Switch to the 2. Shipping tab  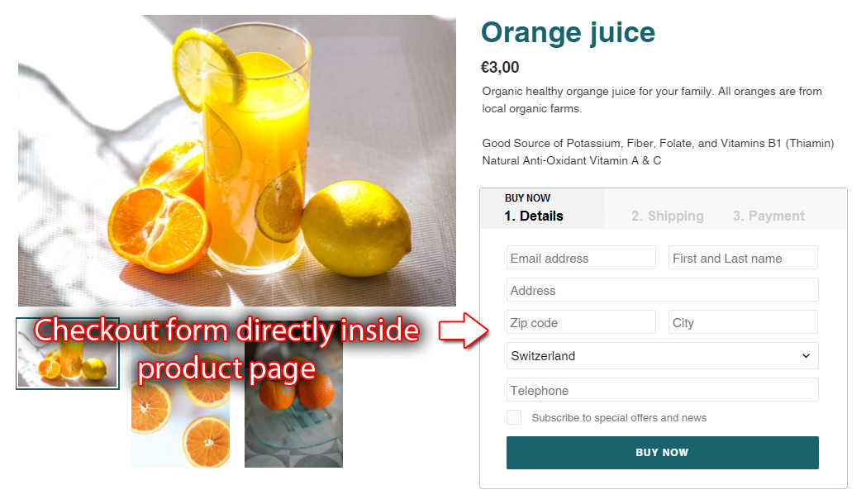pos(667,216)
